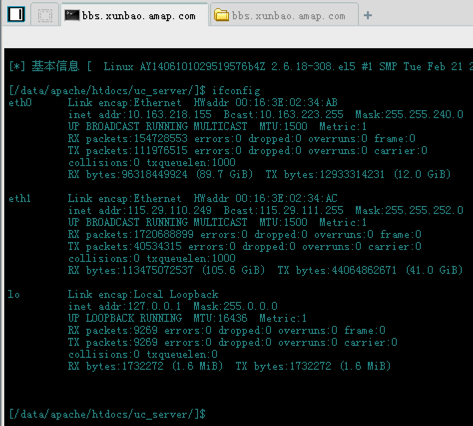473x426 pixels.
Task: Click the ifconfig command text
Action: (x=236, y=90)
